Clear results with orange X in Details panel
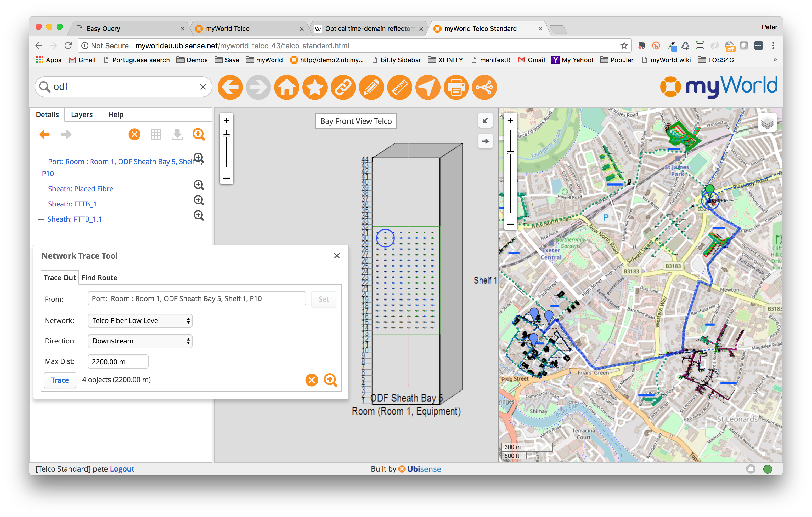 point(134,134)
